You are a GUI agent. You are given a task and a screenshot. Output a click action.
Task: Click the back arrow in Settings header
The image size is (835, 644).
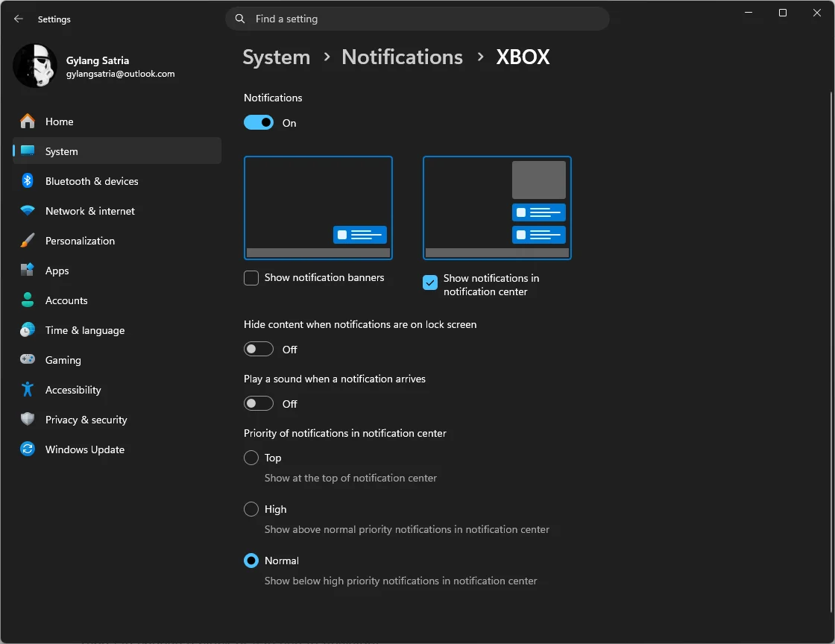tap(19, 19)
